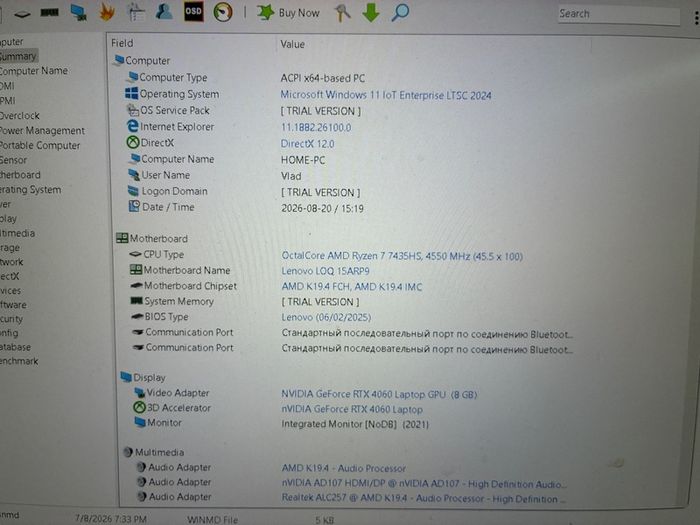Viewport: 700px width, 525px height.
Task: Open the user contact icon in toolbar
Action: (164, 11)
